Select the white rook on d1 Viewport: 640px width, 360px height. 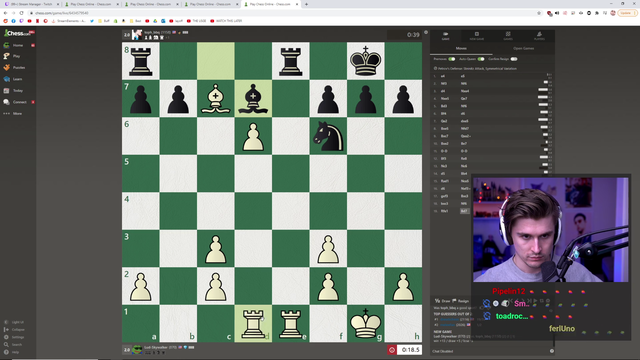(253, 324)
